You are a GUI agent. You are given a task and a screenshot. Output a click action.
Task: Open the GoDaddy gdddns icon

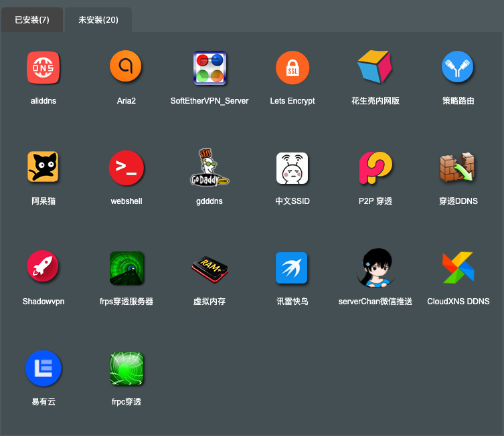(209, 167)
